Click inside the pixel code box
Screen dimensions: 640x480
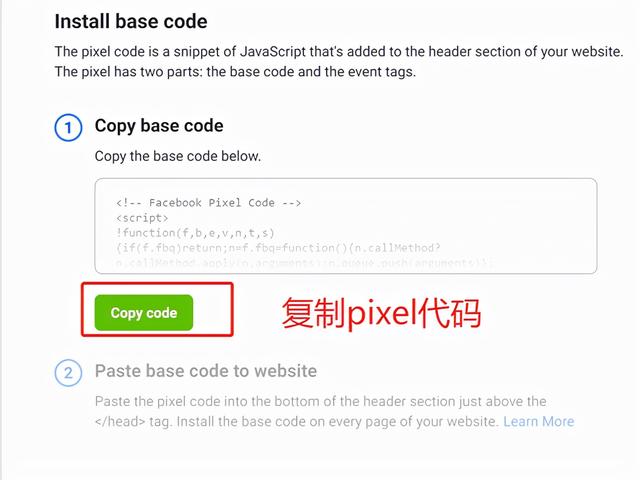[346, 226]
